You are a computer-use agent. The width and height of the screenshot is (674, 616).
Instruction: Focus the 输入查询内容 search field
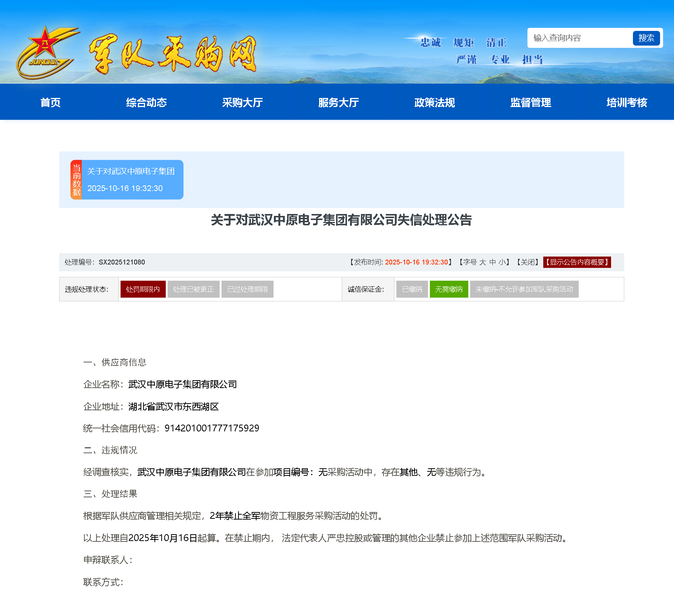tap(579, 38)
